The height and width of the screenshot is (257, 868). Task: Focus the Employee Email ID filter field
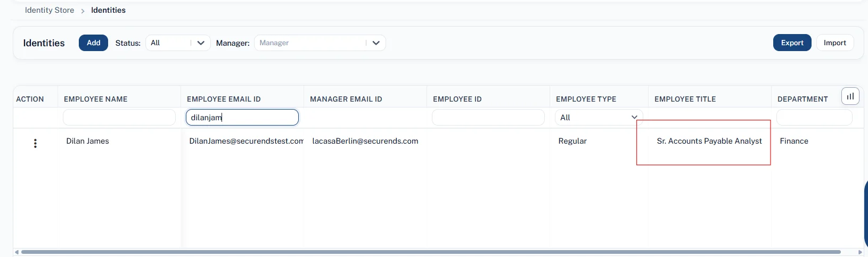coord(242,118)
